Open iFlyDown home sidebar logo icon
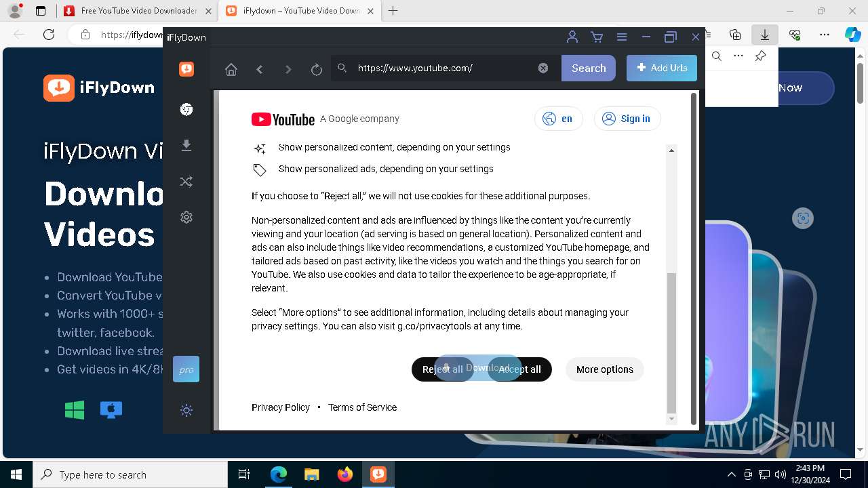Viewport: 868px width, 488px height. point(186,68)
